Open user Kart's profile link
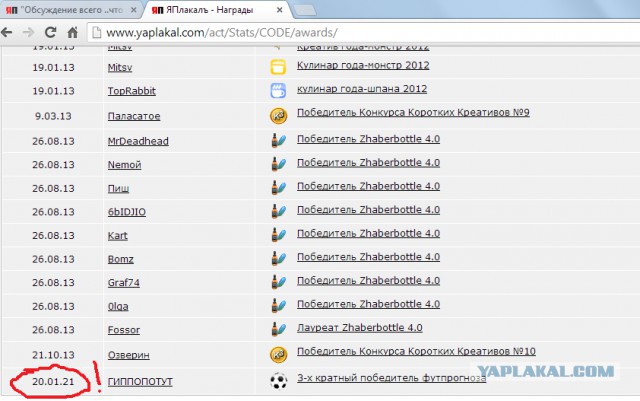 (118, 236)
